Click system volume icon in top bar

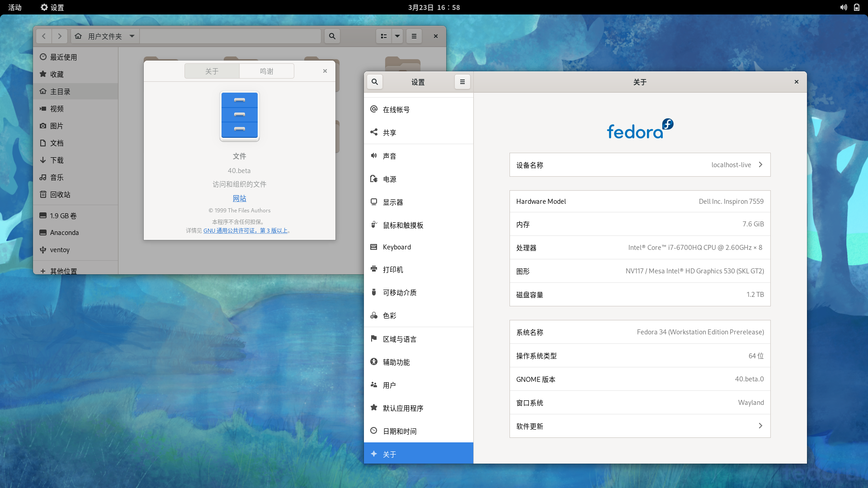[844, 7]
